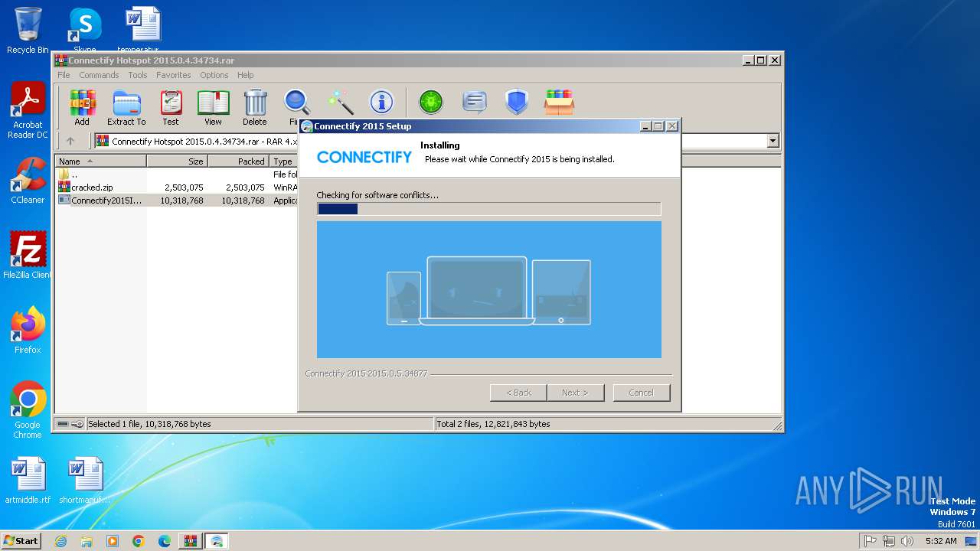Viewport: 980px width, 551px height.
Task: Click the network tray icon
Action: click(889, 541)
